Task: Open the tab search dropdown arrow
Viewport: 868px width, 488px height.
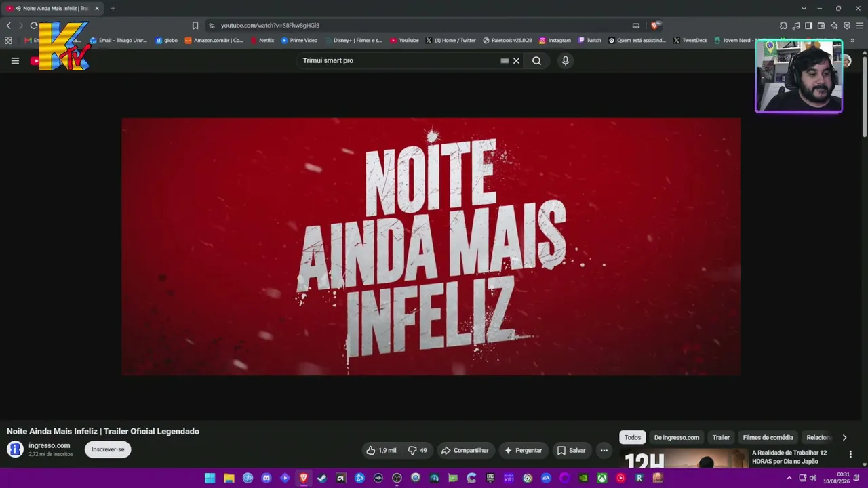Action: [804, 8]
